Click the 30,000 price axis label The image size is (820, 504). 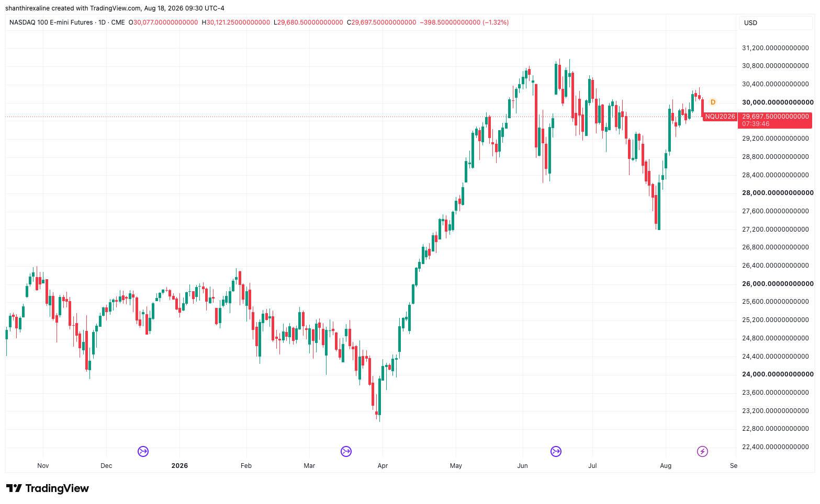(778, 102)
